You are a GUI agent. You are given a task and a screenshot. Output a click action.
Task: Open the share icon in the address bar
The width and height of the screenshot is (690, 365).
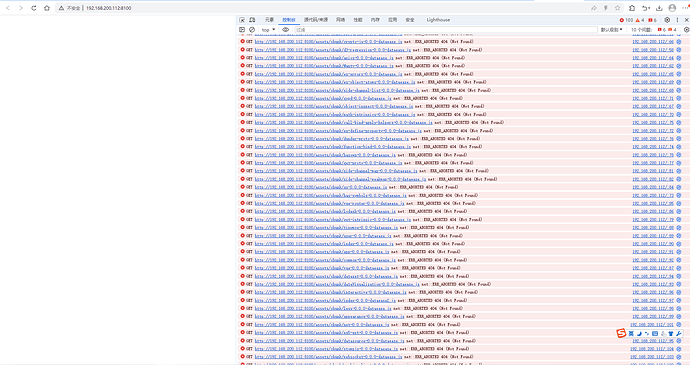pos(594,8)
